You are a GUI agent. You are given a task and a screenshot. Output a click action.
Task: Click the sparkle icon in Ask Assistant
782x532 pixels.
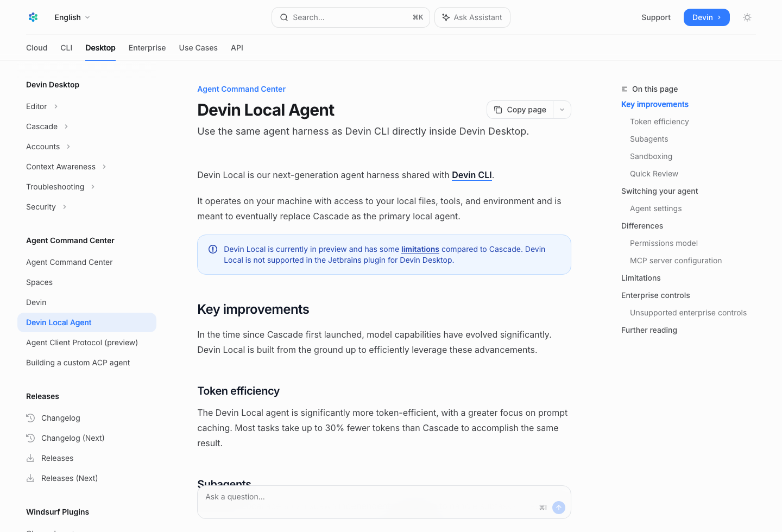446,17
